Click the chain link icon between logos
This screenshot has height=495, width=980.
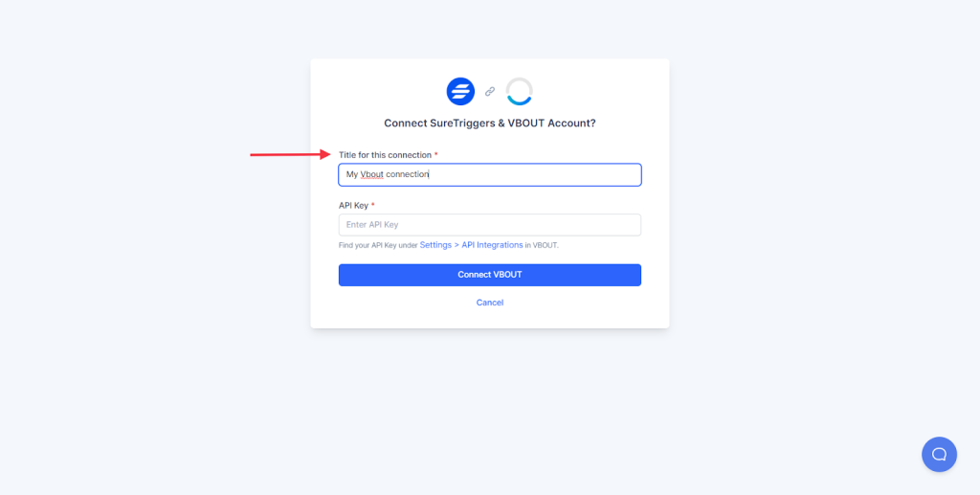click(x=490, y=92)
